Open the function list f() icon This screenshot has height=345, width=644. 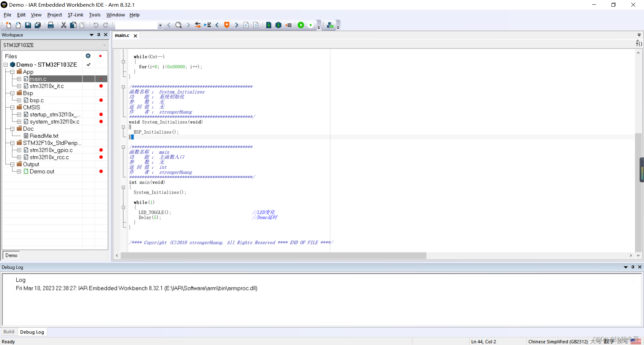coord(639,43)
